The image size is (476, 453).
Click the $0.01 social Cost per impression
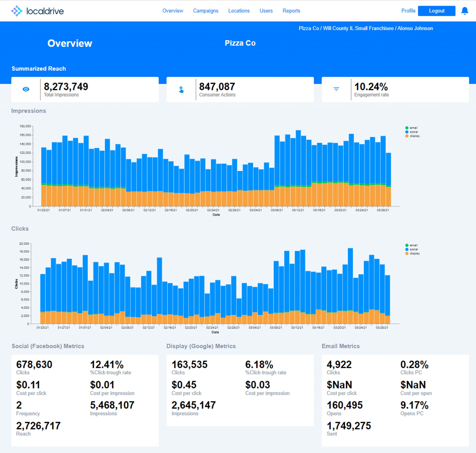pos(102,385)
